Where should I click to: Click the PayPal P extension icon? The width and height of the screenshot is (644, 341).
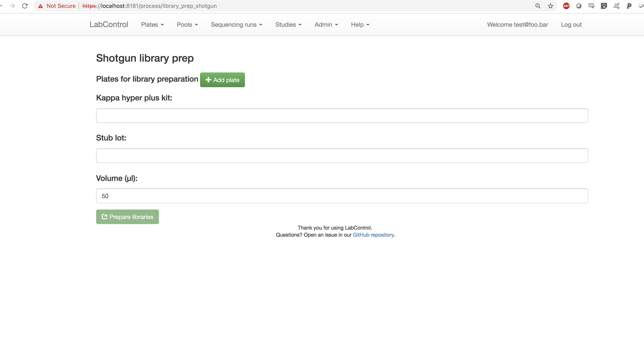629,6
